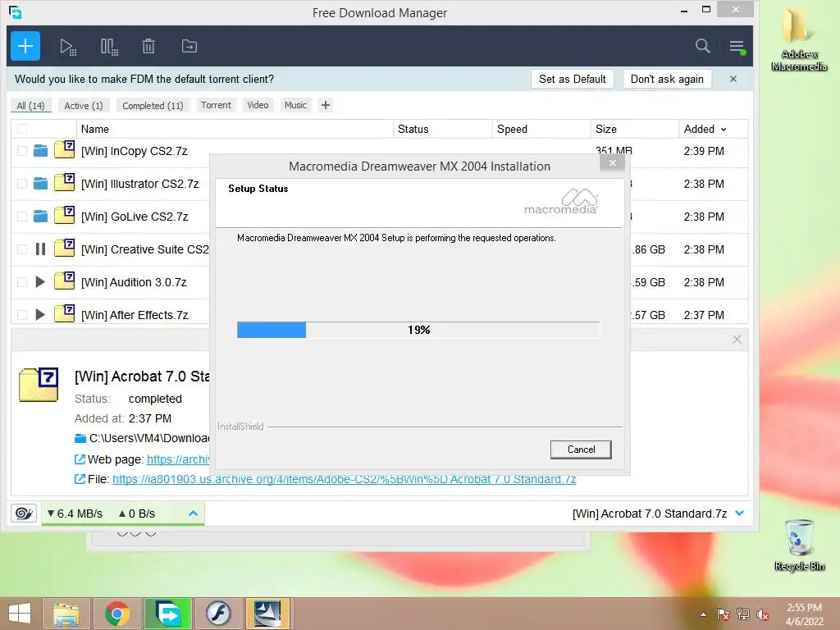Select the [Win] Audition 3.0.7z file name

tap(134, 282)
